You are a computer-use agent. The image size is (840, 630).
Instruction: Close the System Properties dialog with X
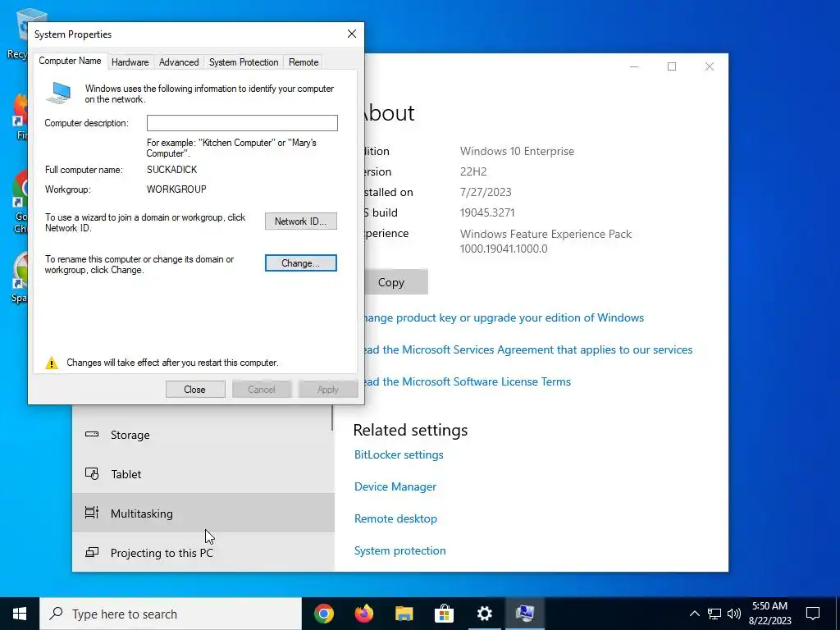[x=352, y=34]
